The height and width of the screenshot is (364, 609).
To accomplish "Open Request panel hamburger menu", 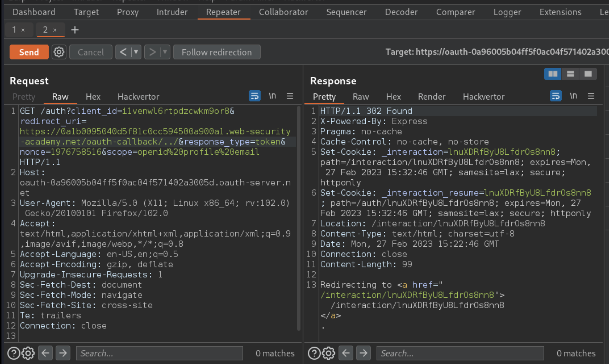I will pos(290,96).
